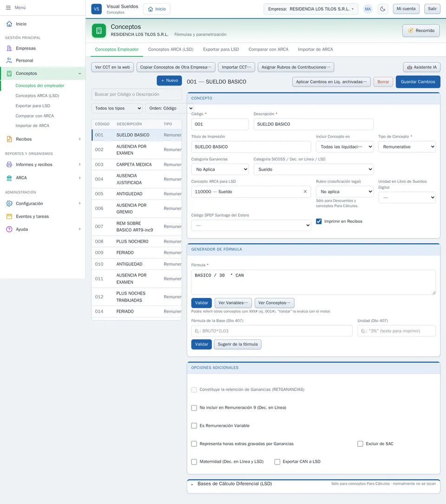The width and height of the screenshot is (446, 504).
Task: Clear the Concepto ARCA para LSD value
Action: click(305, 192)
